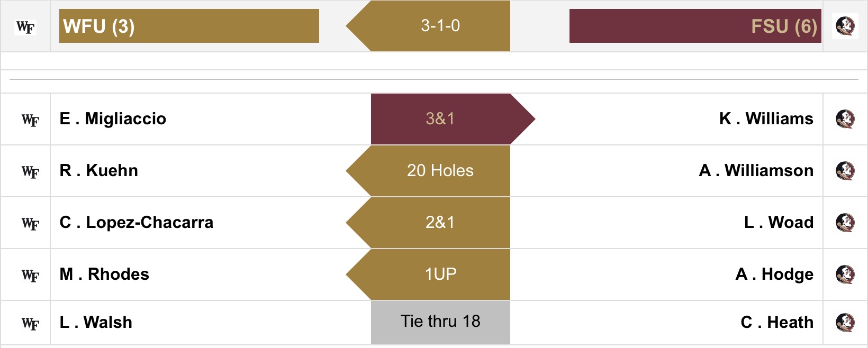Click player name A. Hodge
The image size is (868, 348).
(774, 274)
